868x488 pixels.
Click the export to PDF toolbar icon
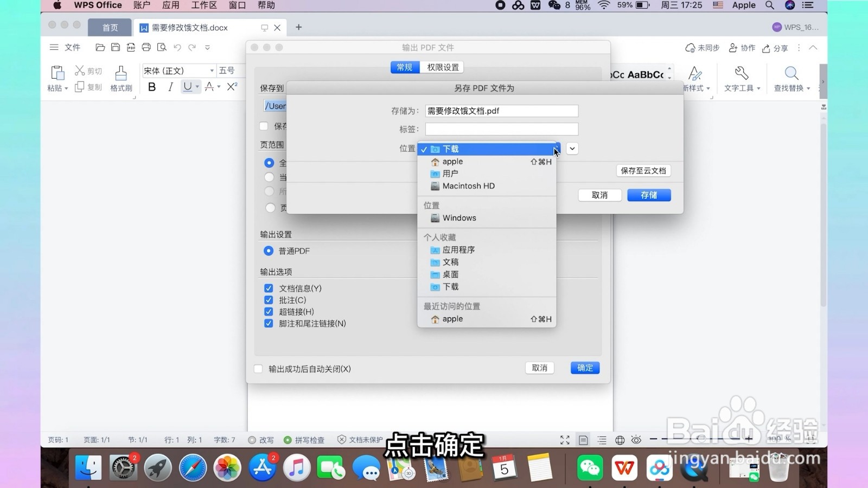pos(131,47)
